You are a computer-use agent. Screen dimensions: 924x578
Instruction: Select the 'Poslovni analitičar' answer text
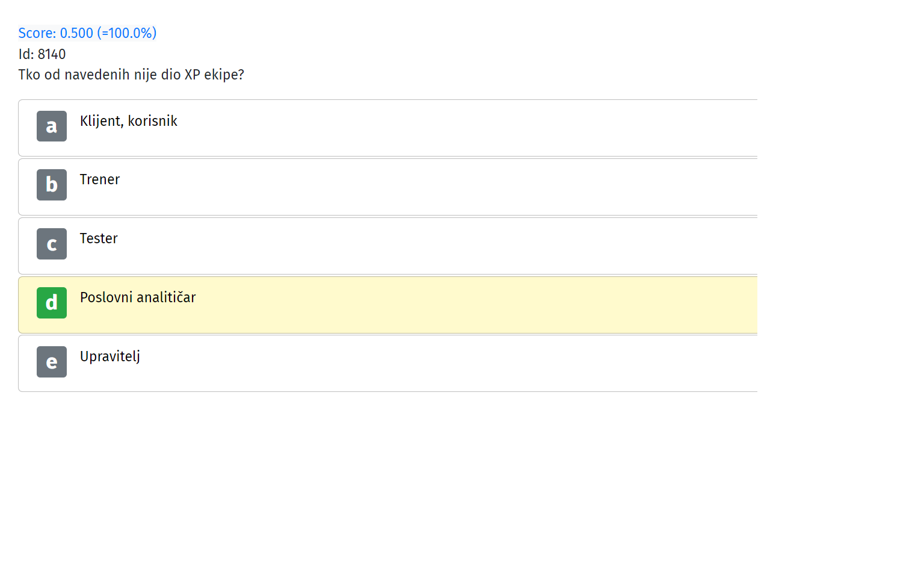[138, 297]
